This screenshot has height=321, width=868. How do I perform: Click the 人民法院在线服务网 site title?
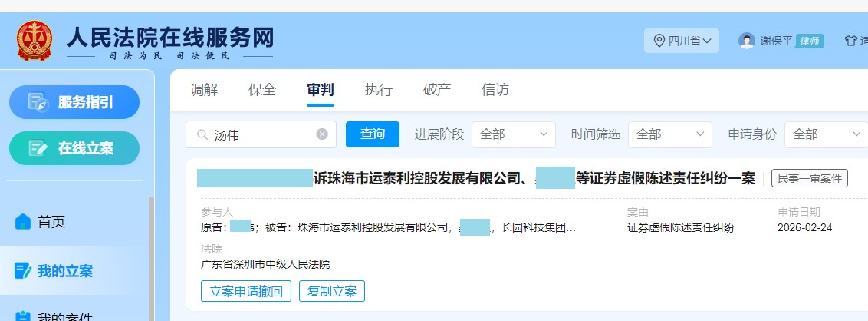click(170, 38)
